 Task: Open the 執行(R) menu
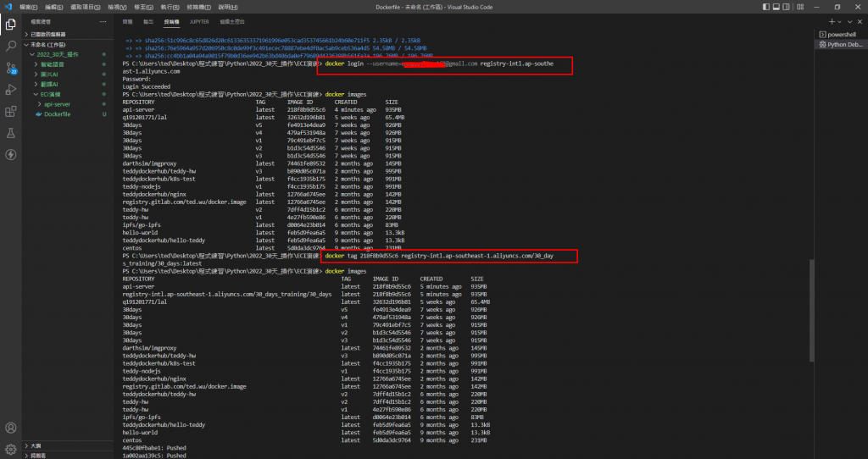coord(170,7)
